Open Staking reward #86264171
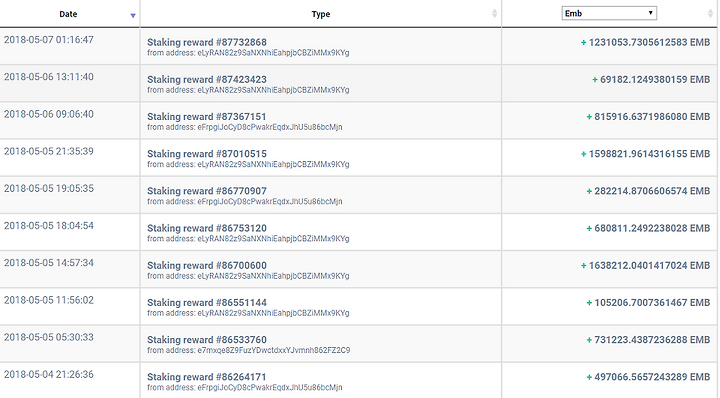 [x=207, y=377]
